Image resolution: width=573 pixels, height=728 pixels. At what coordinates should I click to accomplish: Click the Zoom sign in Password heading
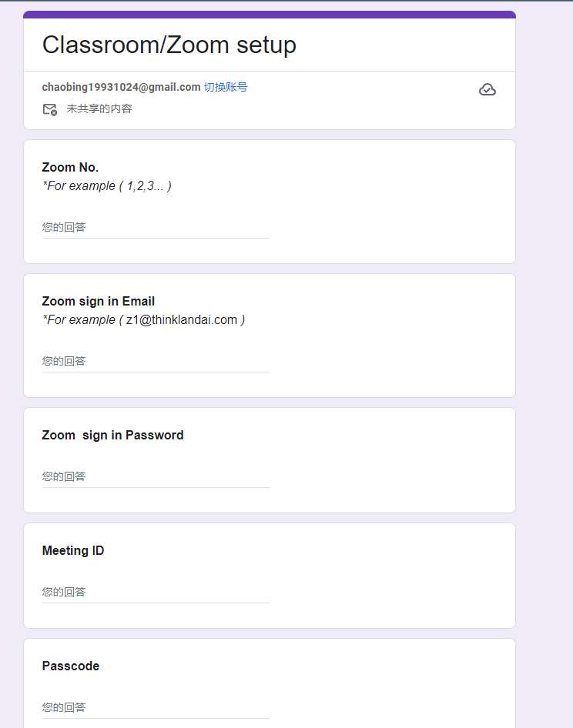[112, 436]
